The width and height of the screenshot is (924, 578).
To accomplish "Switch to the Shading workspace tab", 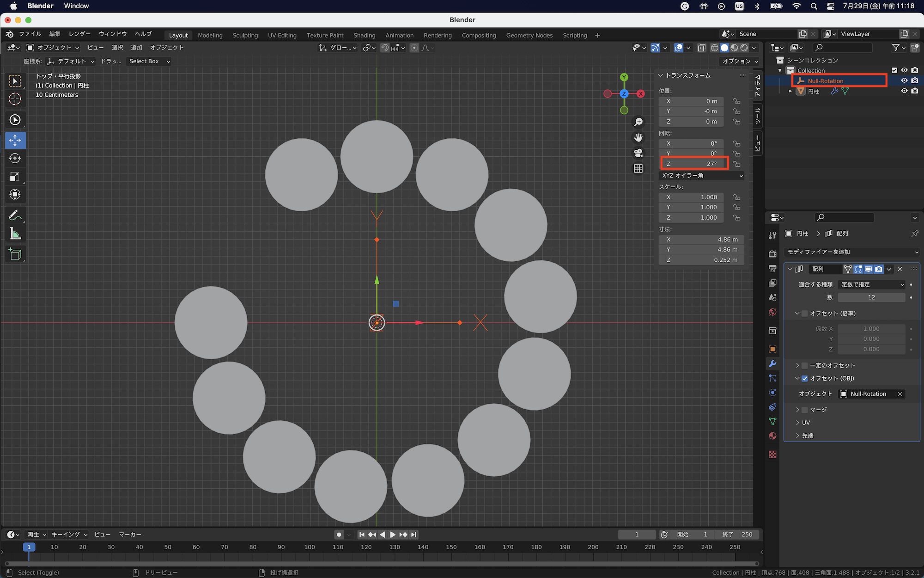I will pyautogui.click(x=364, y=35).
